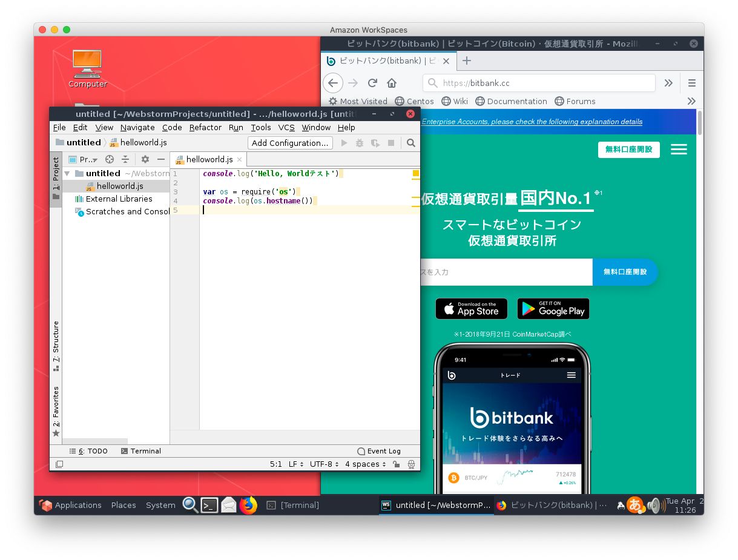Click the Add Configuration button

pyautogui.click(x=290, y=142)
